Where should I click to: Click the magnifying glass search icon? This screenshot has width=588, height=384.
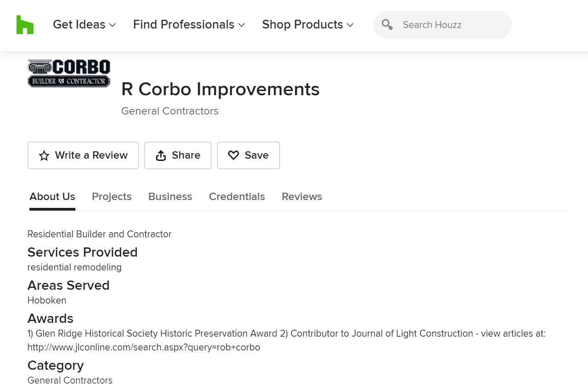[387, 25]
